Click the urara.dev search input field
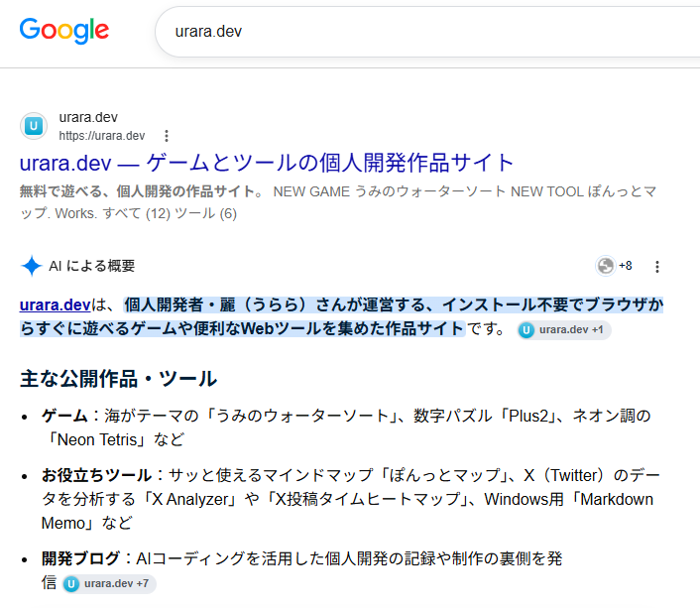The image size is (700, 608). [x=427, y=32]
